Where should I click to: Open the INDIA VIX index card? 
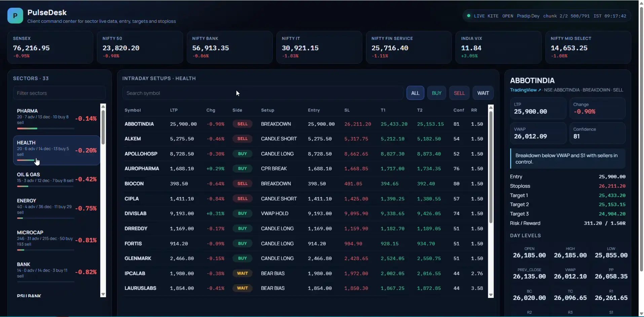pyautogui.click(x=498, y=47)
